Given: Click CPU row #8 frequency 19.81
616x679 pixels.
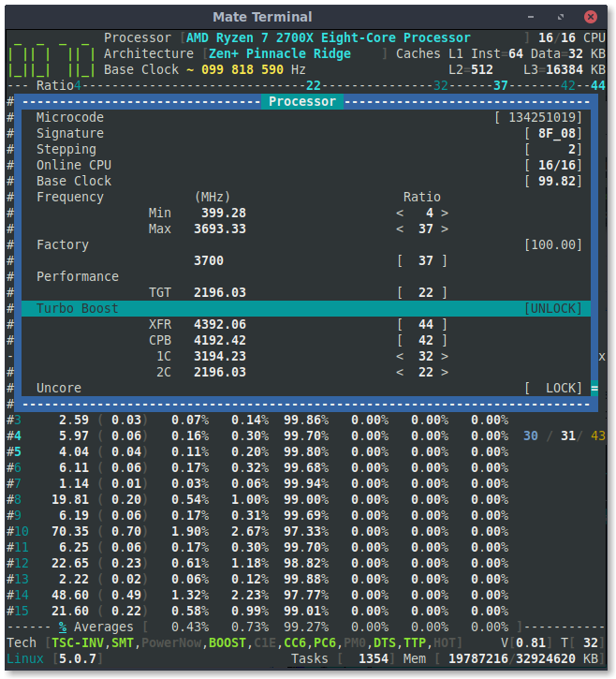Looking at the screenshot, I should tap(70, 500).
